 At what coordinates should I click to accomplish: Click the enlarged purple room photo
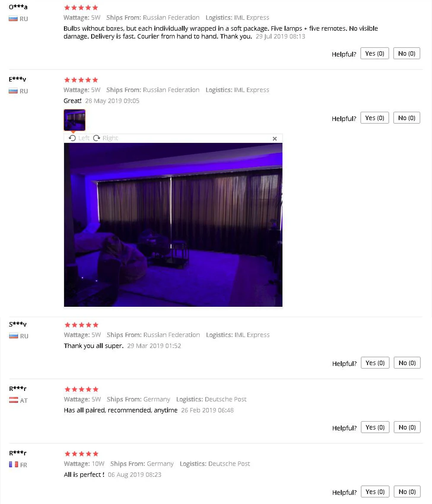point(173,225)
